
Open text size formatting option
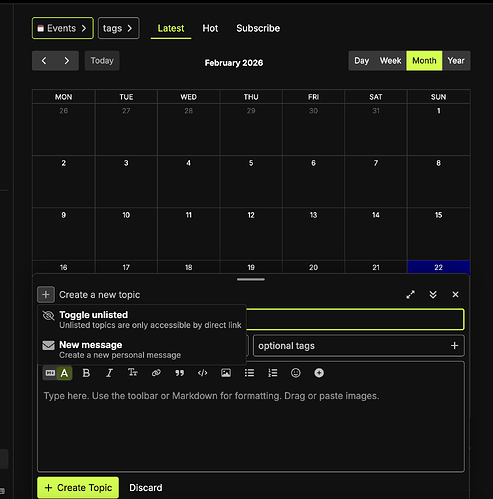pos(133,373)
